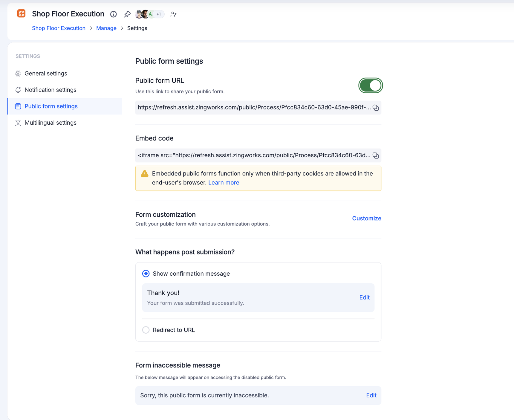Select Public form settings in sidebar
Viewport: 514px width, 420px height.
tap(51, 106)
